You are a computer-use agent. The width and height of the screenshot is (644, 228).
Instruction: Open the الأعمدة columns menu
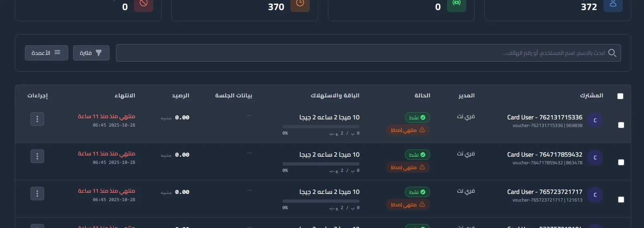(x=47, y=53)
